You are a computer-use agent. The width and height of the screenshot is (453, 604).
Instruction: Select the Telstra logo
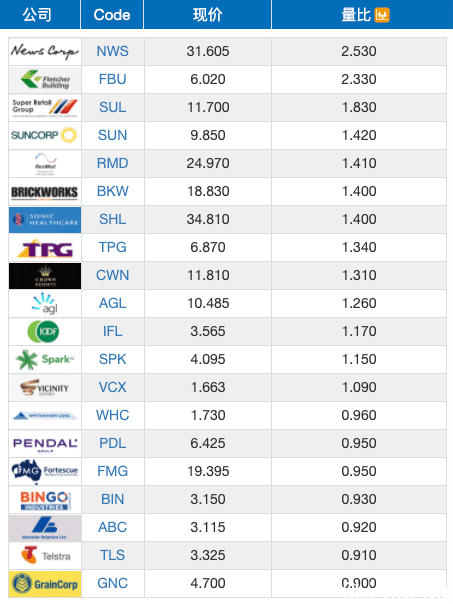45,555
